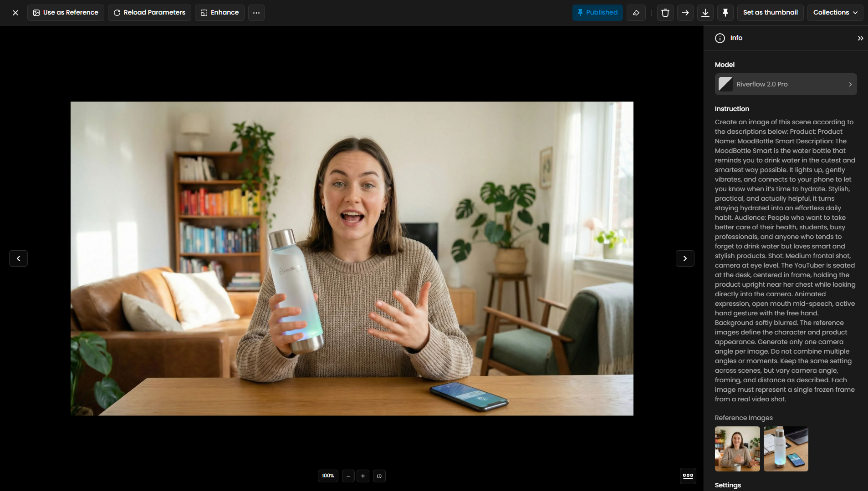This screenshot has width=868, height=491.
Task: Click Set as thumbnail
Action: coord(770,13)
